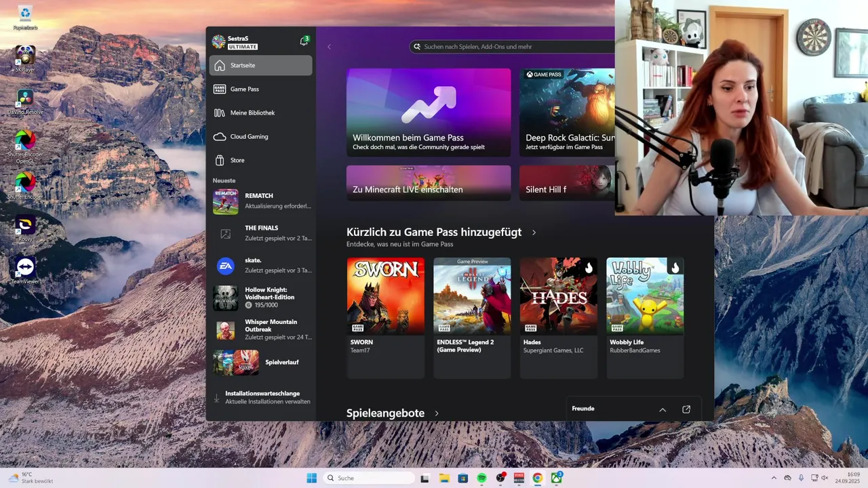Click the EA icon beside skate.
868x488 pixels.
[x=226, y=266]
